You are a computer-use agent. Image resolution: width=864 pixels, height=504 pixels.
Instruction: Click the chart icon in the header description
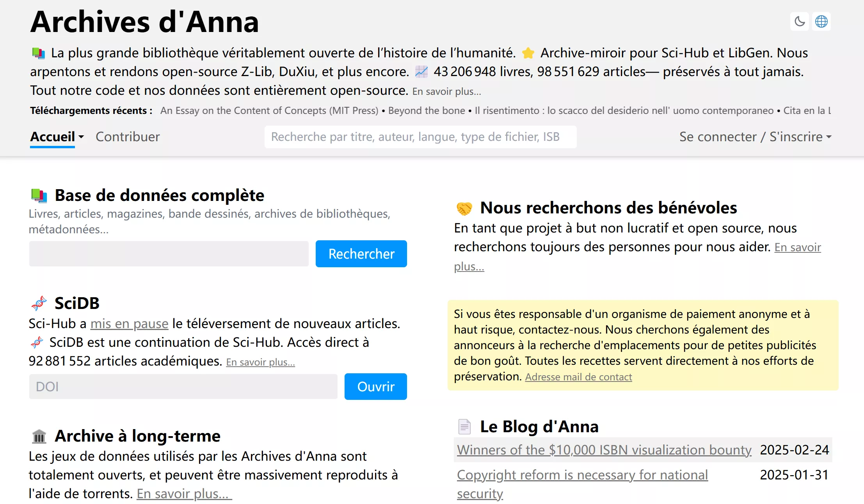point(421,71)
